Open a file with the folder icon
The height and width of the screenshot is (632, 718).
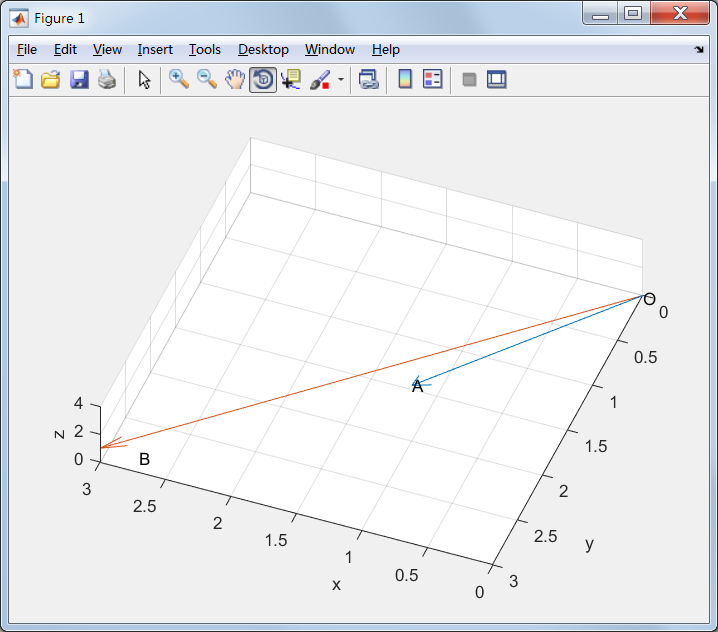pyautogui.click(x=51, y=80)
